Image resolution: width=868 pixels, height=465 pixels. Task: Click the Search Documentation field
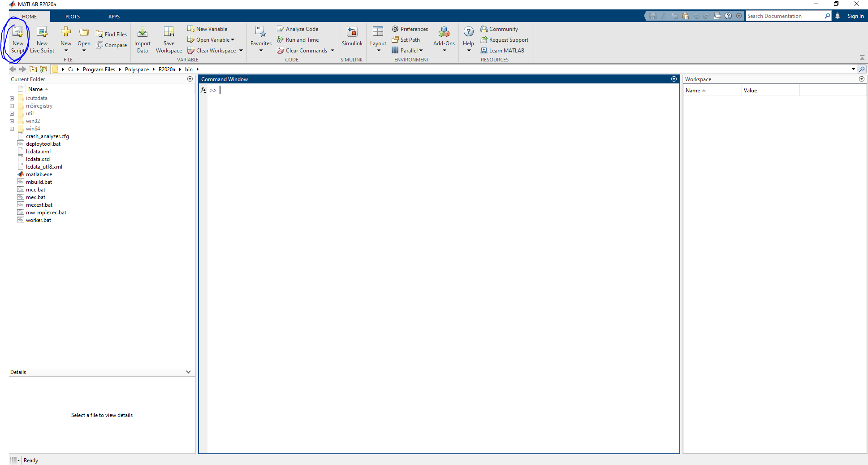click(x=784, y=16)
